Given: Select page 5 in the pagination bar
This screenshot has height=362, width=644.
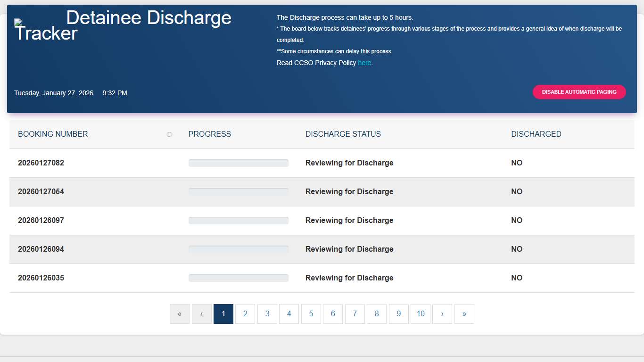Looking at the screenshot, I should coord(311,313).
